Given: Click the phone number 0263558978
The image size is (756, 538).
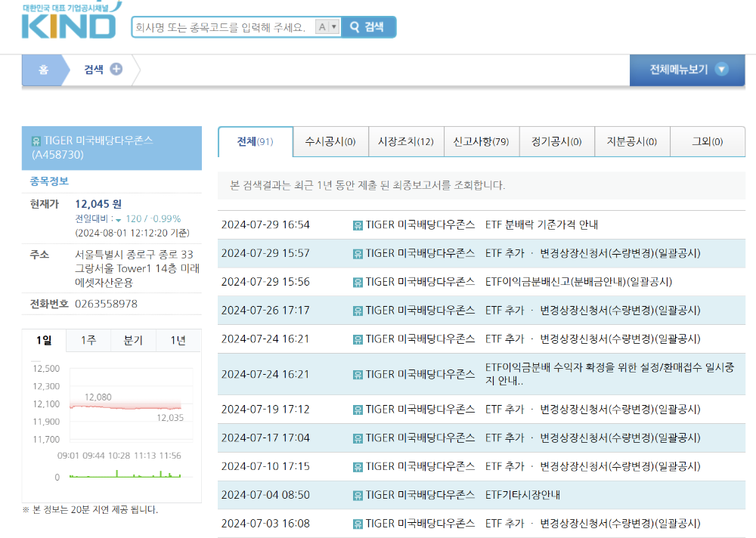Looking at the screenshot, I should pos(106,305).
